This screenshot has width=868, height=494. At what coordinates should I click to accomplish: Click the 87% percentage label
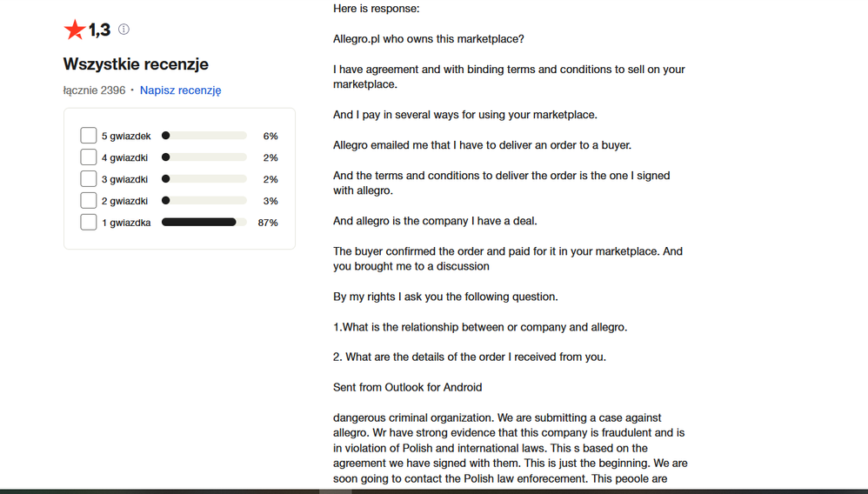coord(268,223)
